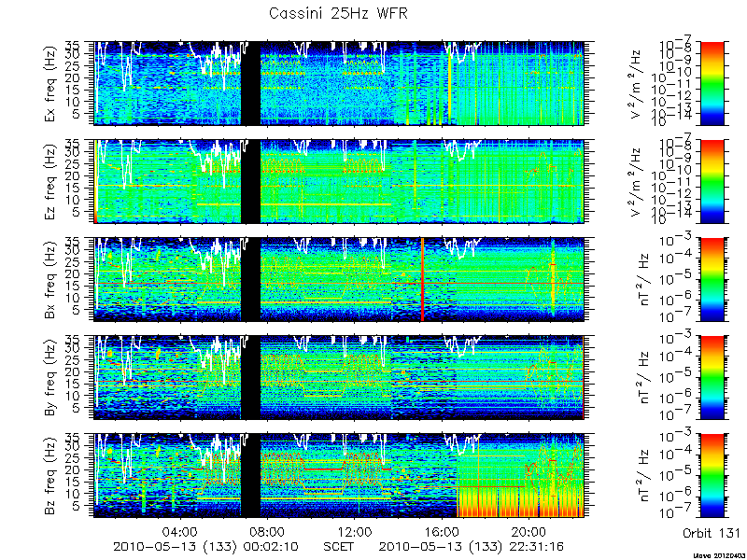Click the Ez panel color scale bar
The image size is (747, 560).
pos(712,181)
